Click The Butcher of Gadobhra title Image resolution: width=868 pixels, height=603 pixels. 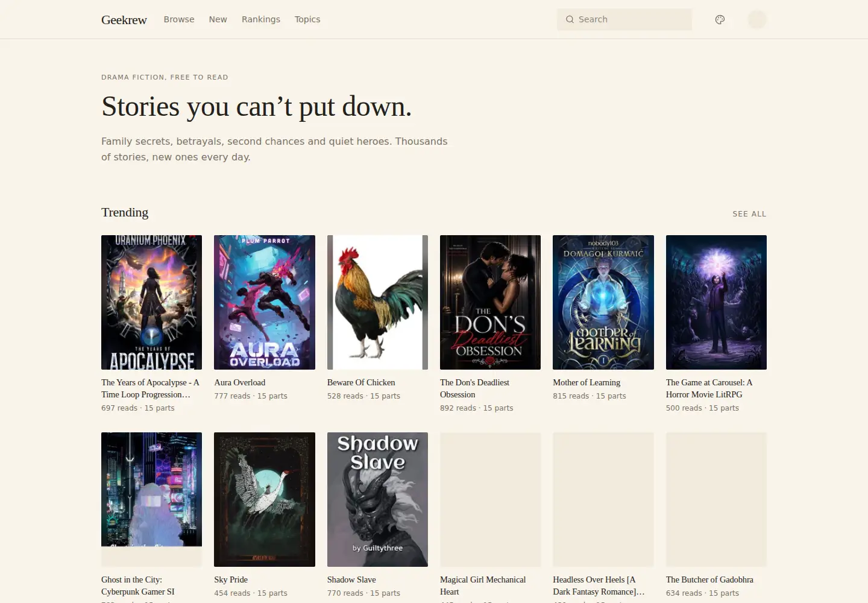click(709, 579)
